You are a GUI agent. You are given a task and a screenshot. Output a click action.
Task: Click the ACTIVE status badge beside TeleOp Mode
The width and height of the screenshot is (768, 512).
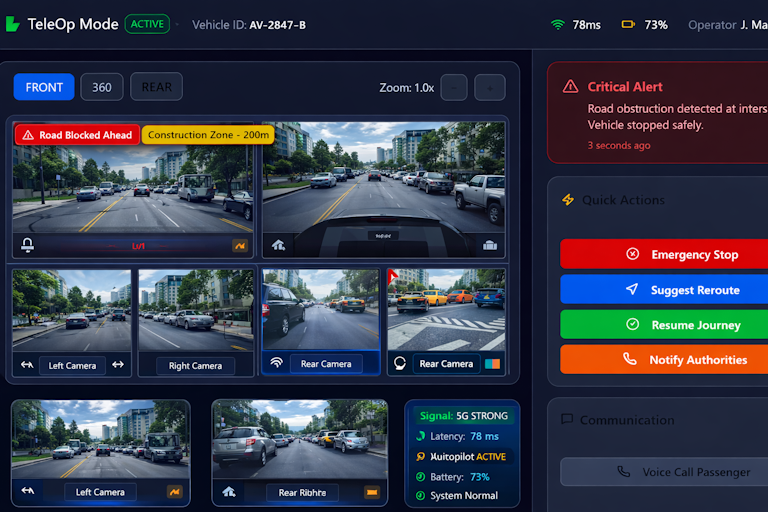pos(147,24)
